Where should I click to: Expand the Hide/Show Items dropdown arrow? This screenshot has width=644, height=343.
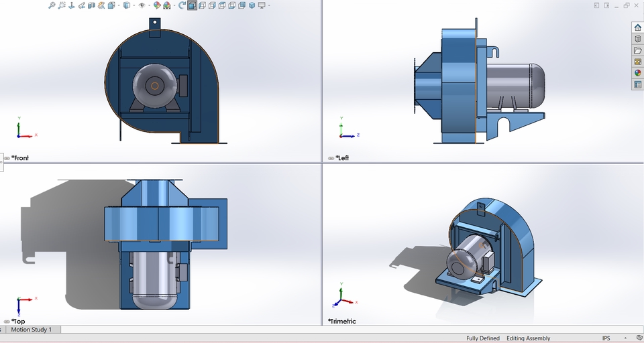point(149,6)
